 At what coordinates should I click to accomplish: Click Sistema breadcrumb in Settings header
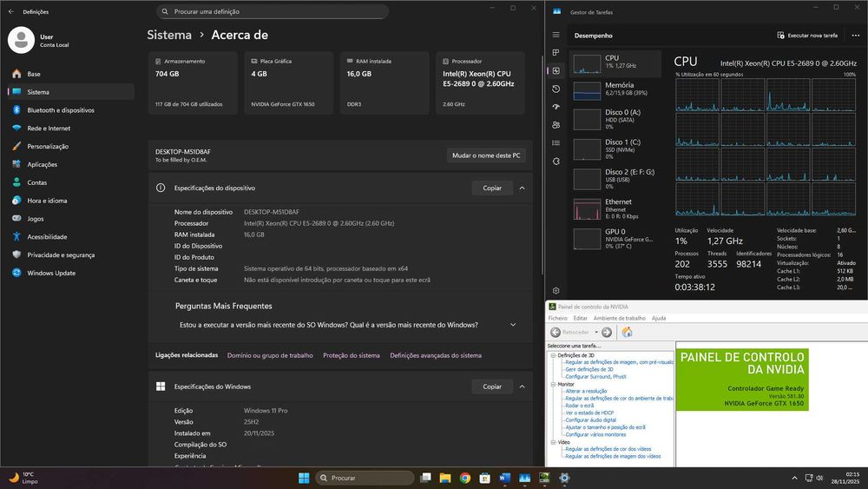pyautogui.click(x=169, y=35)
